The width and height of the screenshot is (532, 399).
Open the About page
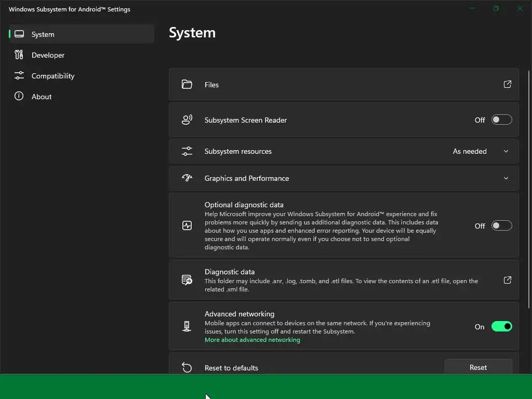(82, 96)
